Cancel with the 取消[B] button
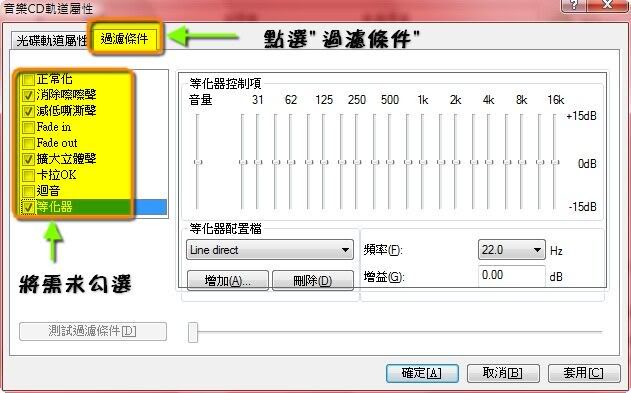 pyautogui.click(x=503, y=373)
